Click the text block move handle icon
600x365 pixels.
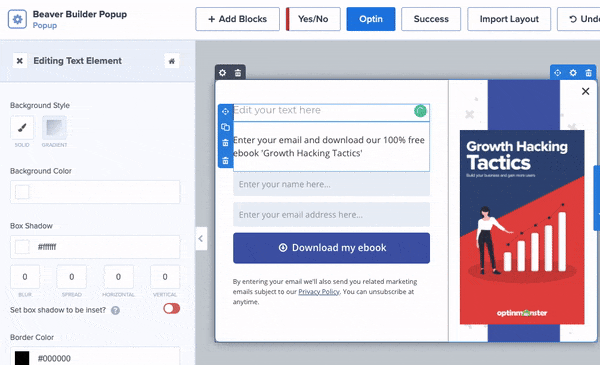point(225,111)
